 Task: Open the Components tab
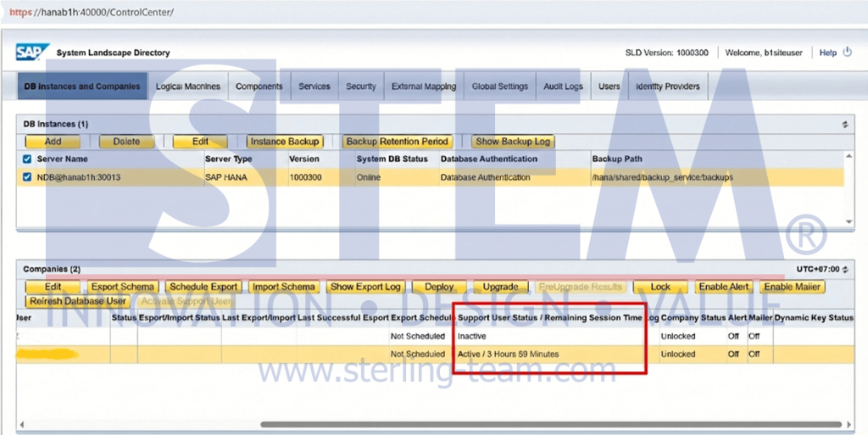[259, 86]
